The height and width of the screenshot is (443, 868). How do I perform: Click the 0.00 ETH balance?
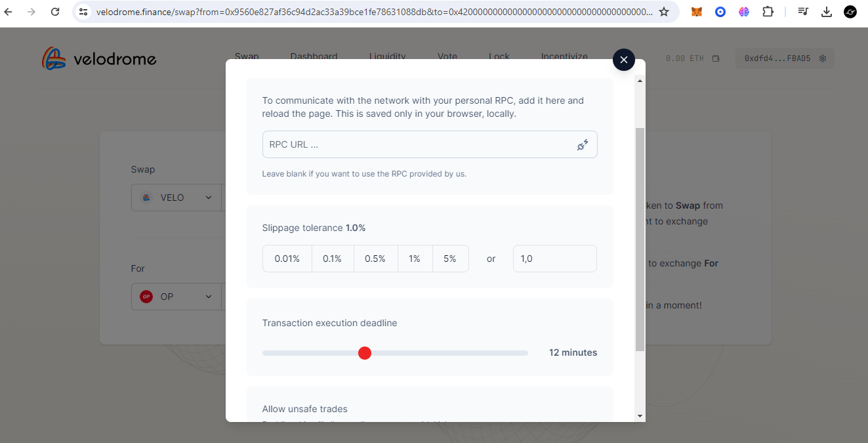click(x=685, y=58)
